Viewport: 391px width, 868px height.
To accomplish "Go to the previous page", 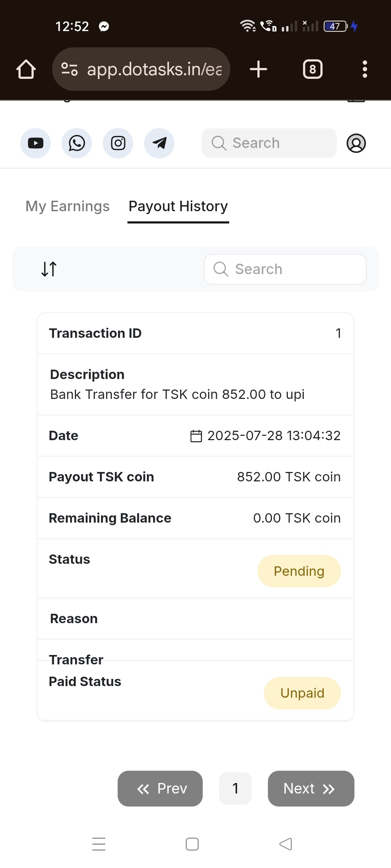I will (x=160, y=788).
